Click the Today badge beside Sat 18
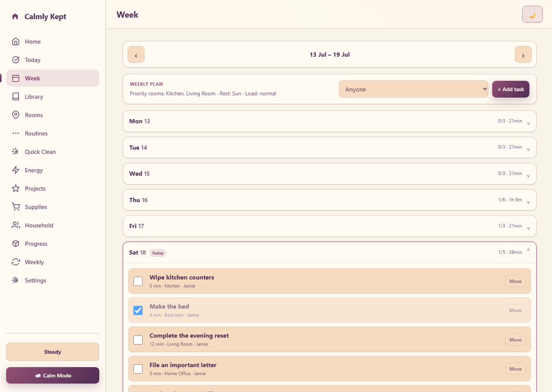 [158, 253]
